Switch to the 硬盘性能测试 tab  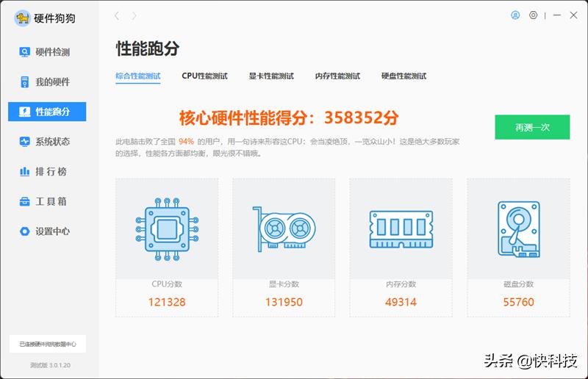(x=404, y=76)
